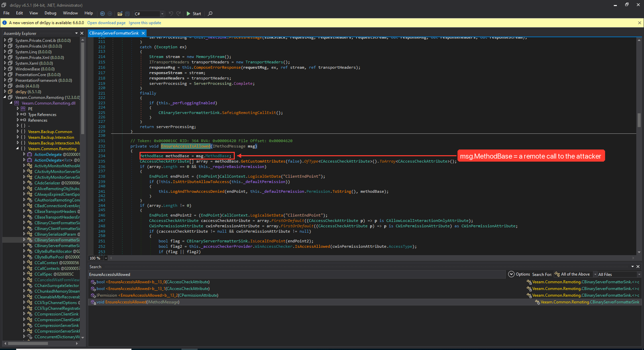This screenshot has width=644, height=350.
Task: Click the CCallSpec class icon
Action: (30, 274)
